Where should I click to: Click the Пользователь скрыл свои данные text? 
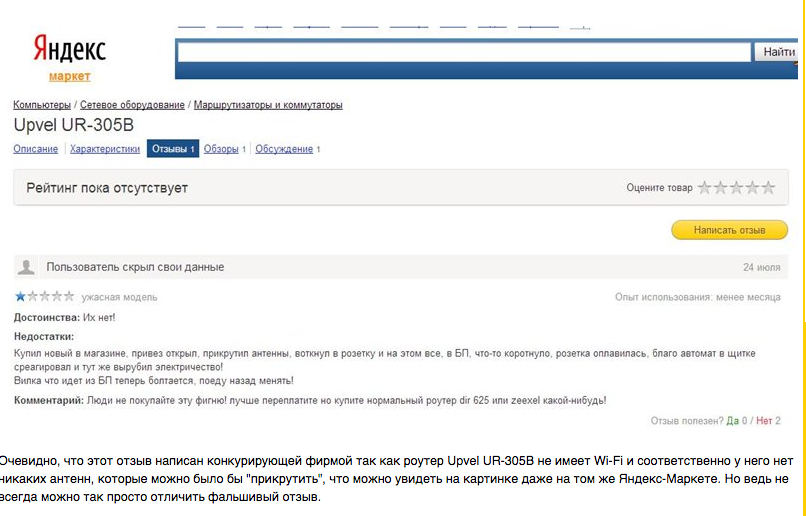click(135, 267)
